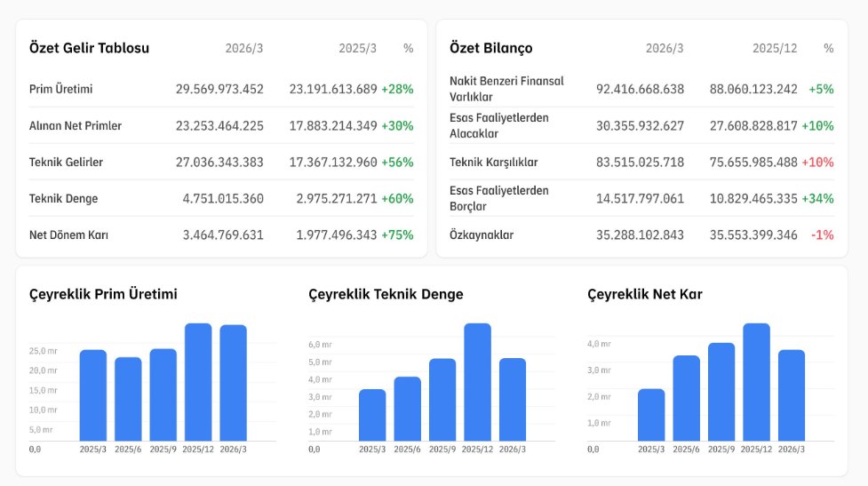Click value 92.416.668.638
The image size is (868, 486).
[640, 89]
